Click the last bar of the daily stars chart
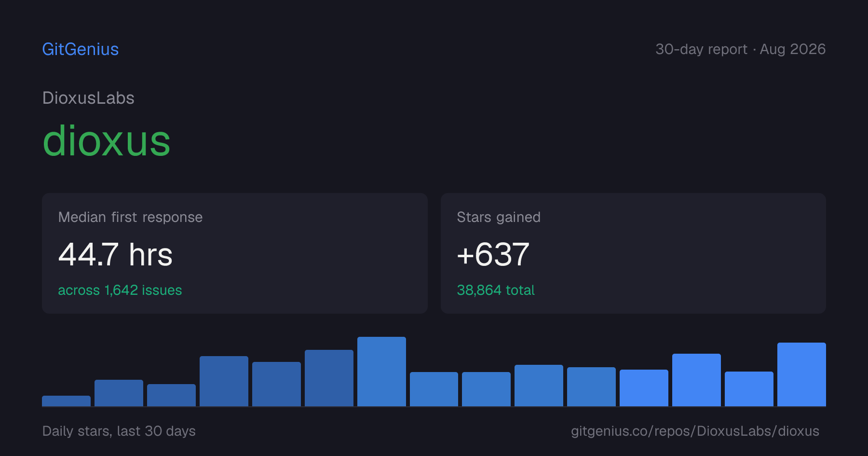The width and height of the screenshot is (868, 456). tap(801, 374)
